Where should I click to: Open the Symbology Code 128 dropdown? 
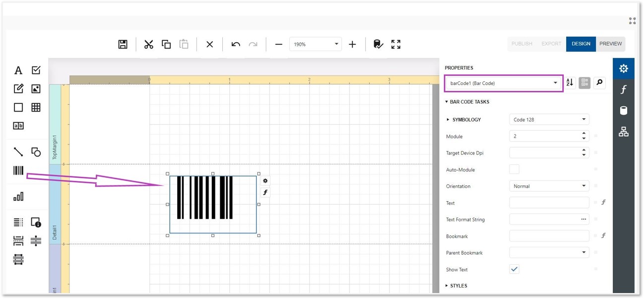click(549, 120)
